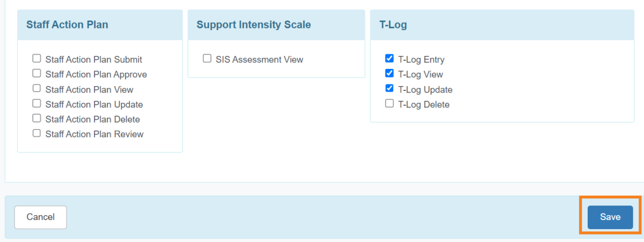Screen dimensions: 644x242
Task: Click the "Staff Action Plan Review" label text
Action: [94, 134]
